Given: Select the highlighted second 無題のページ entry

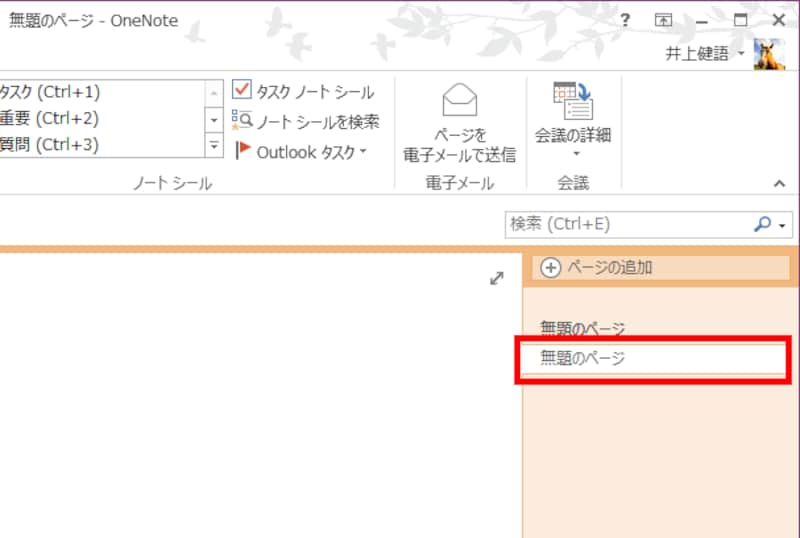Looking at the screenshot, I should [x=654, y=358].
